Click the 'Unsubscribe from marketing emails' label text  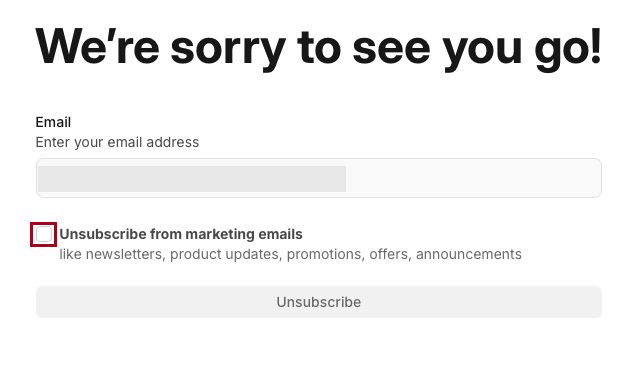tap(181, 234)
